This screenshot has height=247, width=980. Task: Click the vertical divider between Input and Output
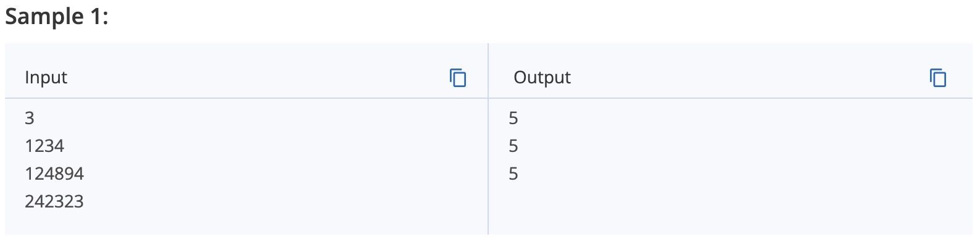point(488,139)
